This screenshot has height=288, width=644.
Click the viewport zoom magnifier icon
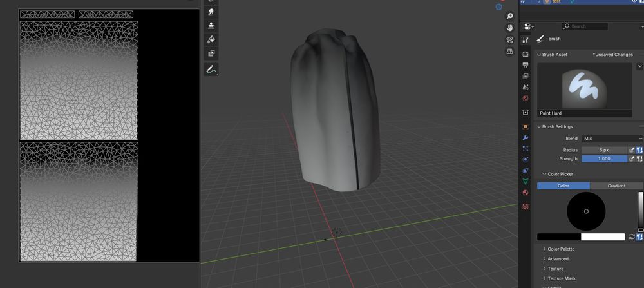click(x=509, y=17)
